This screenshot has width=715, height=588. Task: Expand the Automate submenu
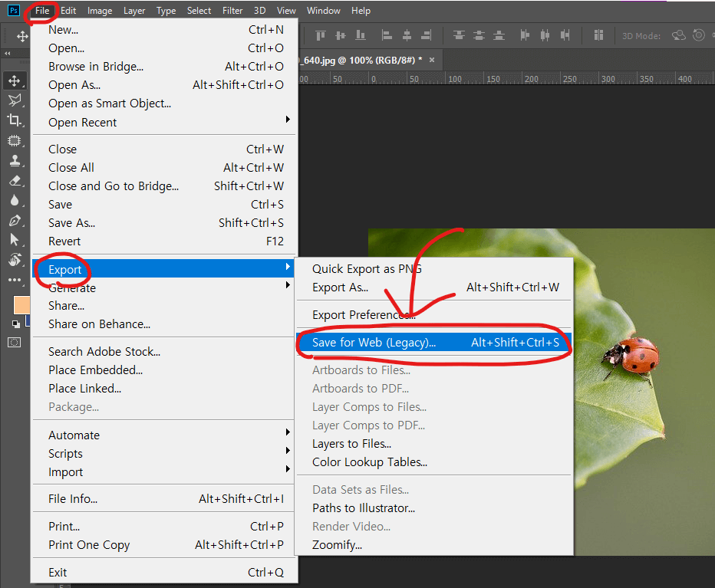(164, 435)
